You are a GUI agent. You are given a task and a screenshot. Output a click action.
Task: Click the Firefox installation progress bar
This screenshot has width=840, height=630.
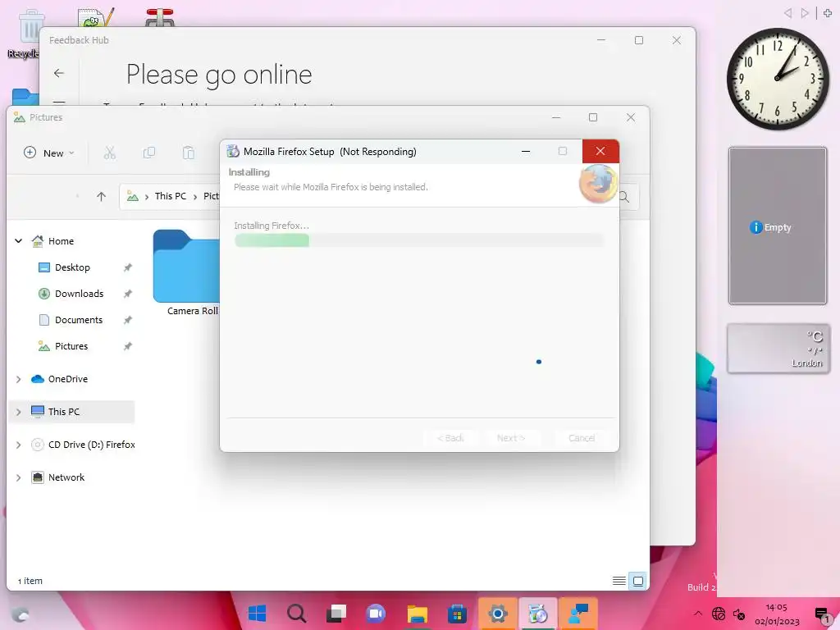coord(418,240)
